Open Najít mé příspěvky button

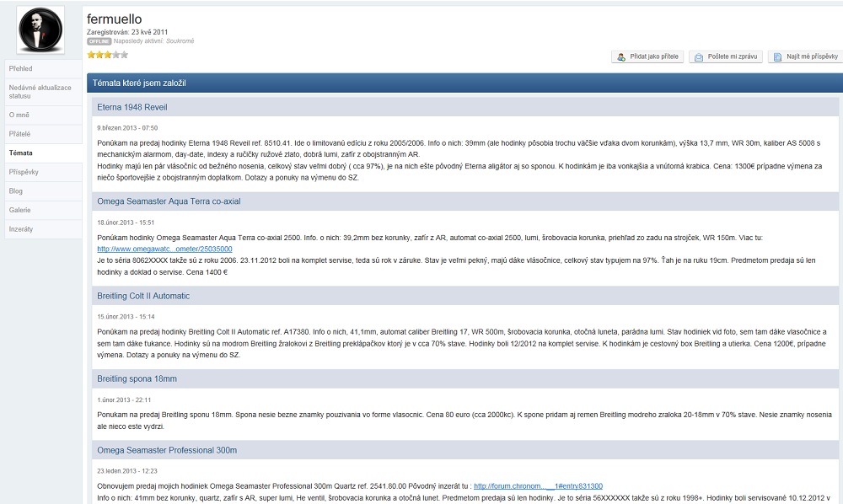(805, 56)
